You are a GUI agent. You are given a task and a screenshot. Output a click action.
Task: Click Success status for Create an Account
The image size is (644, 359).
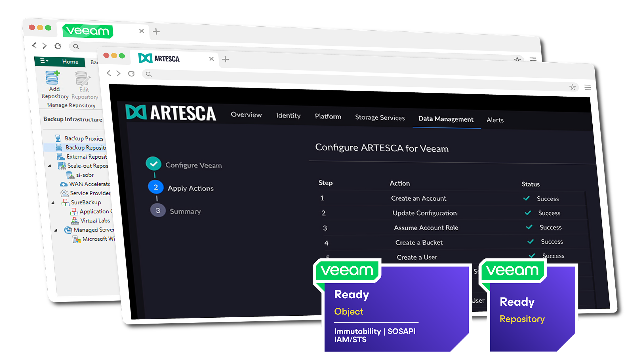coord(541,199)
